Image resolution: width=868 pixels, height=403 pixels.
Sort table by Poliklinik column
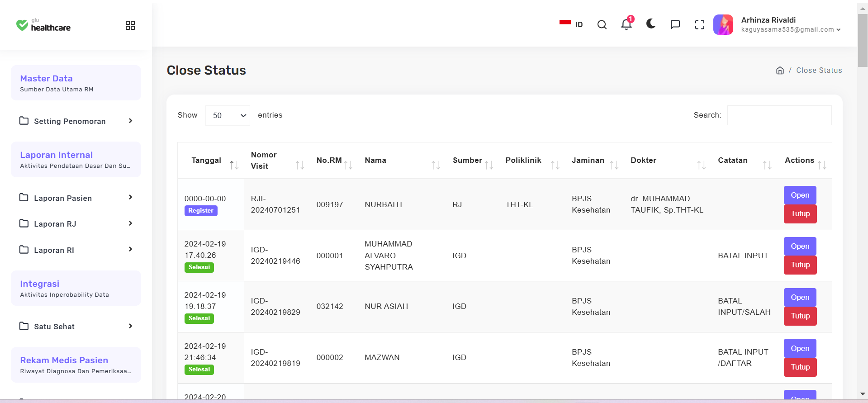click(532, 161)
